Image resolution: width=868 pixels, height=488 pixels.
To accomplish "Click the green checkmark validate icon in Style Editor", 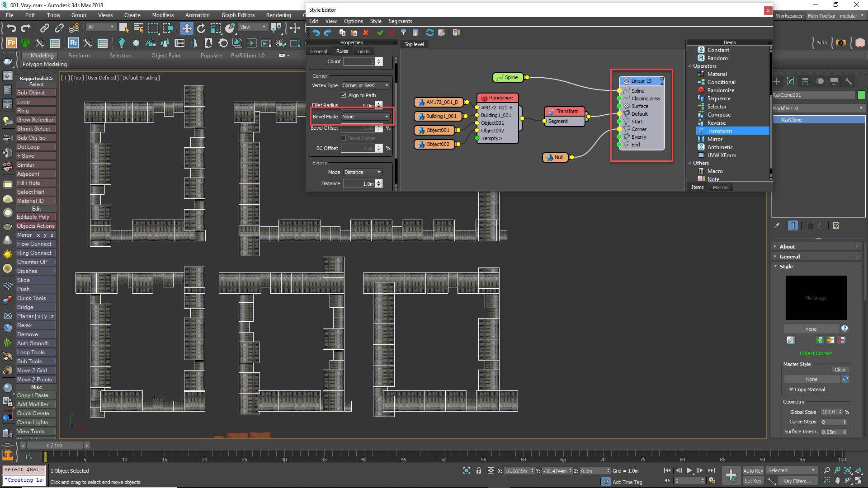I will point(380,33).
